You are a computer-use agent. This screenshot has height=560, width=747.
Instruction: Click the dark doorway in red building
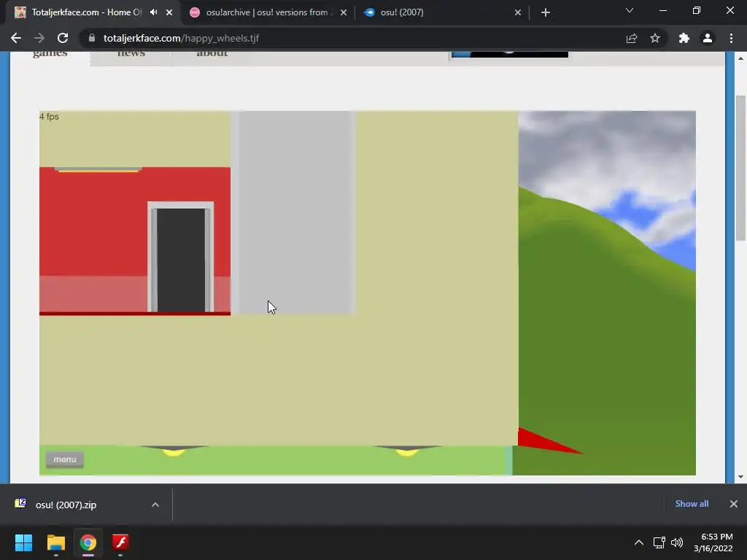(x=181, y=260)
